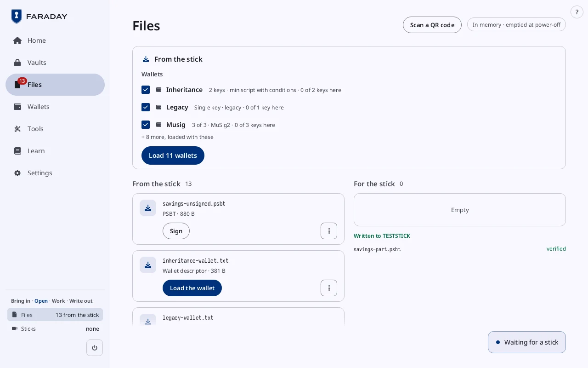Click the verified label for savings-part.psbt

coord(556,249)
